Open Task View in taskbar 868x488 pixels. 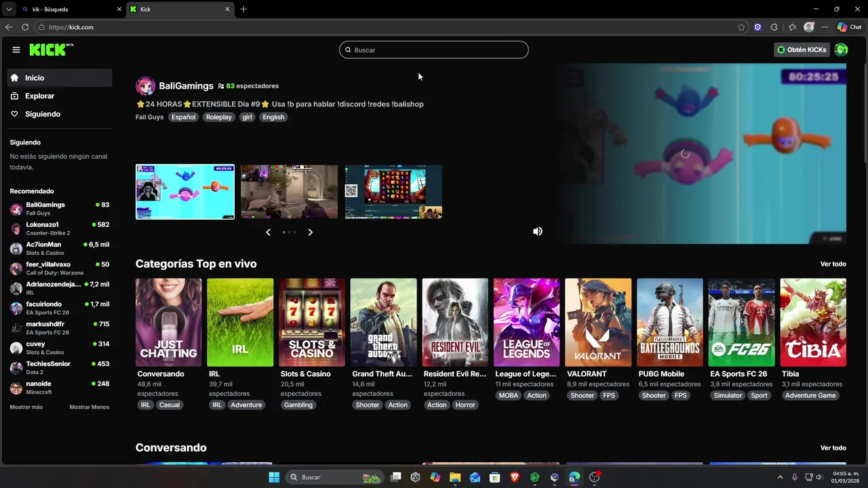[x=396, y=477]
